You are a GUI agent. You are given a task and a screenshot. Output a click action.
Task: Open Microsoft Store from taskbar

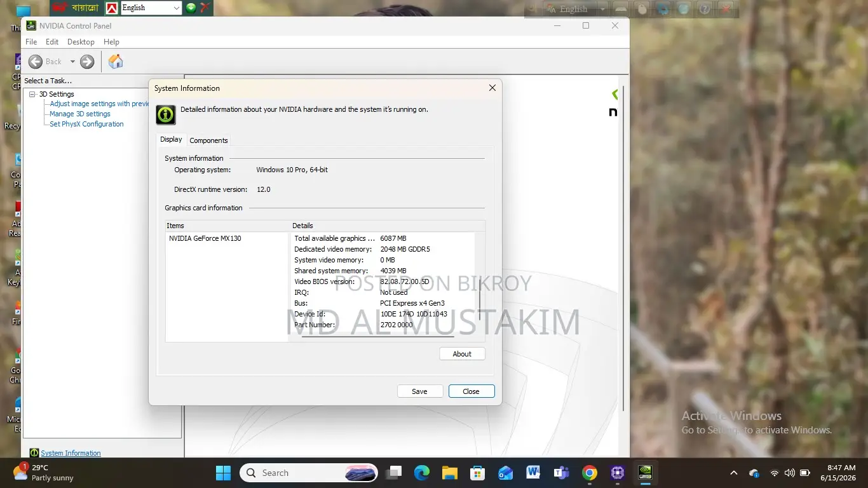coord(478,473)
